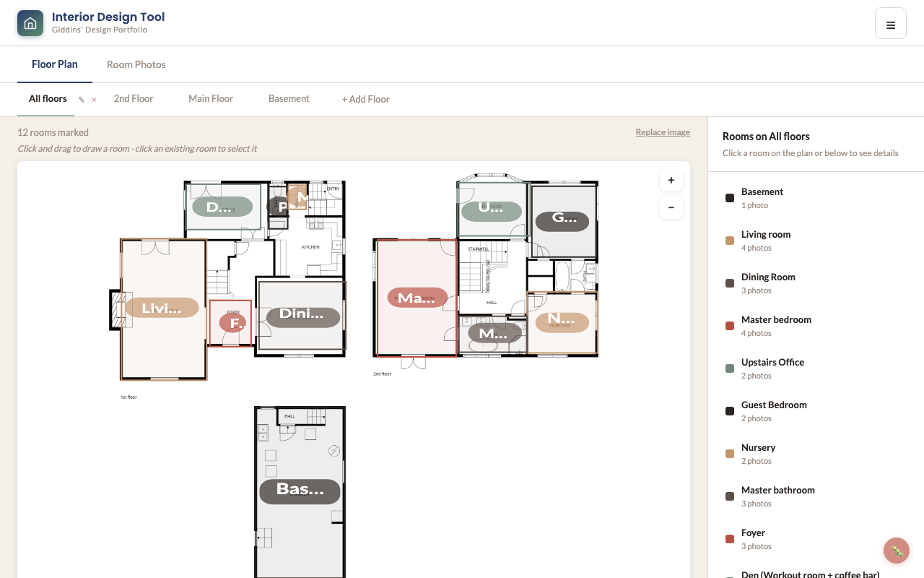Open Living room in the rooms list
This screenshot has height=578, width=924.
pyautogui.click(x=816, y=241)
